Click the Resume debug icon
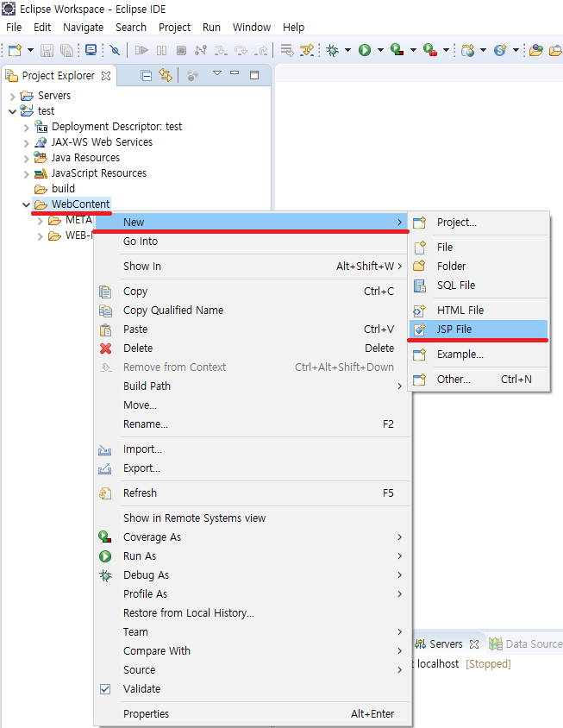 coord(141,50)
